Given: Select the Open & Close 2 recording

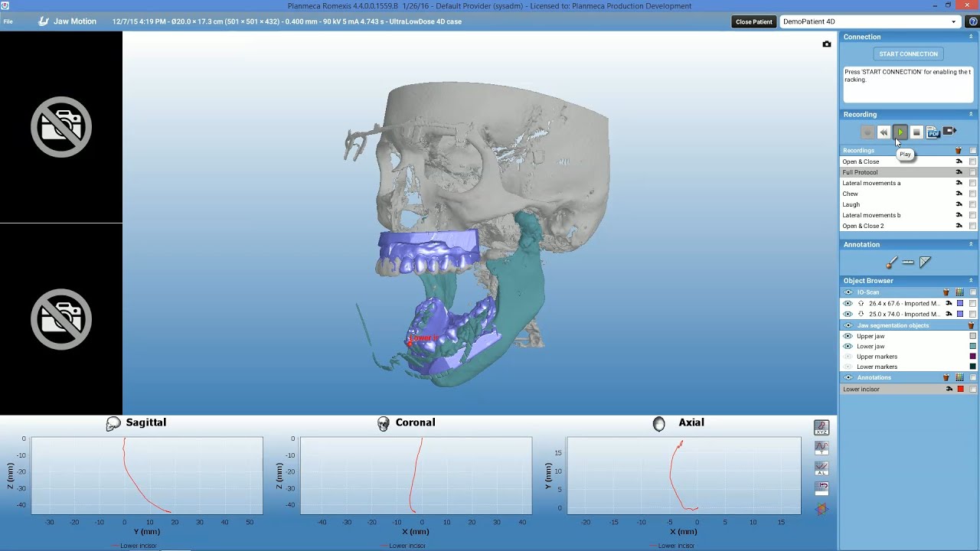Looking at the screenshot, I should [x=863, y=226].
